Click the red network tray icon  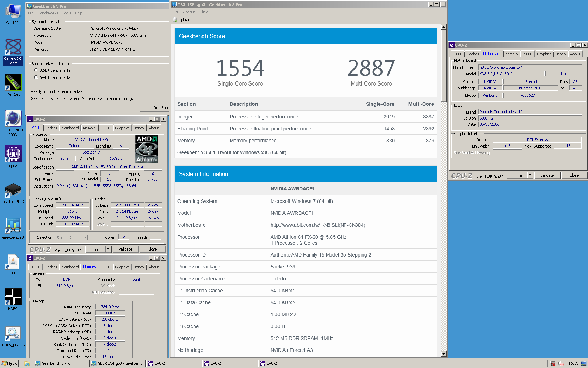click(553, 363)
